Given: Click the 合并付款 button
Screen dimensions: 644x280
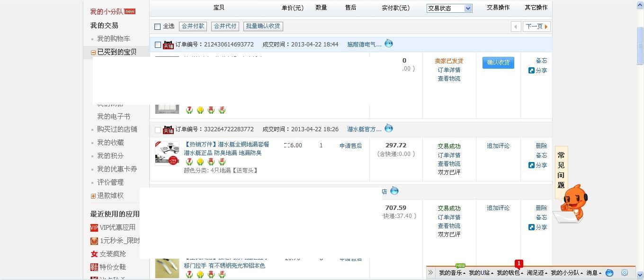Looking at the screenshot, I should (193, 27).
